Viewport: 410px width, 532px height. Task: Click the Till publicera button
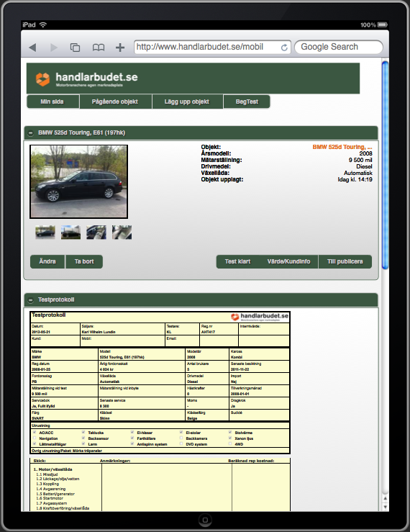[x=345, y=261]
